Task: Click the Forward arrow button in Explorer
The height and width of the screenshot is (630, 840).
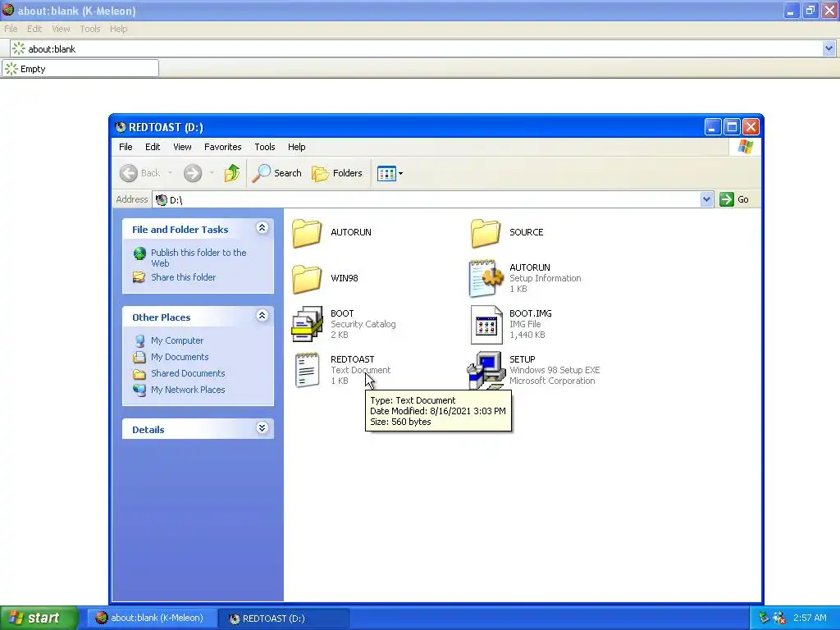Action: pos(193,173)
